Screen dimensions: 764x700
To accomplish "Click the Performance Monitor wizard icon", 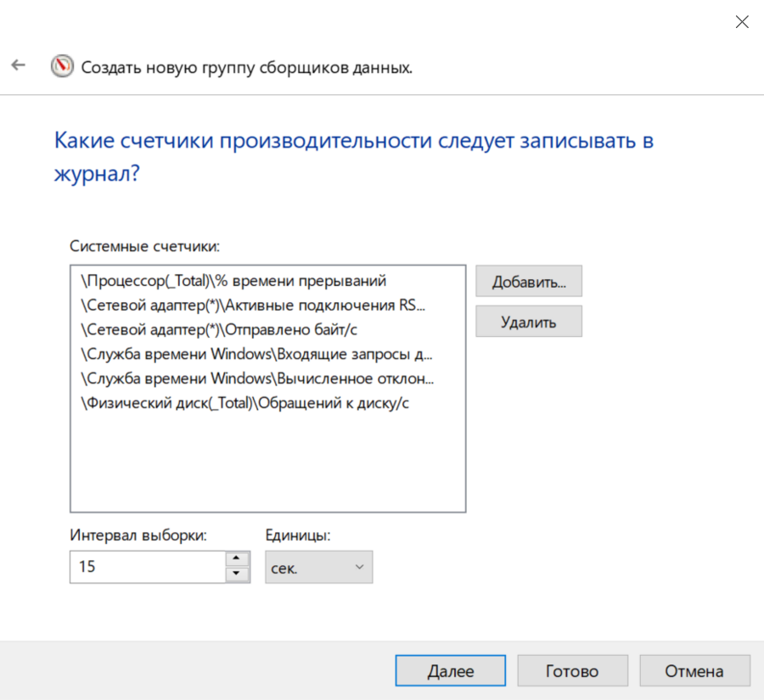I will click(x=62, y=66).
